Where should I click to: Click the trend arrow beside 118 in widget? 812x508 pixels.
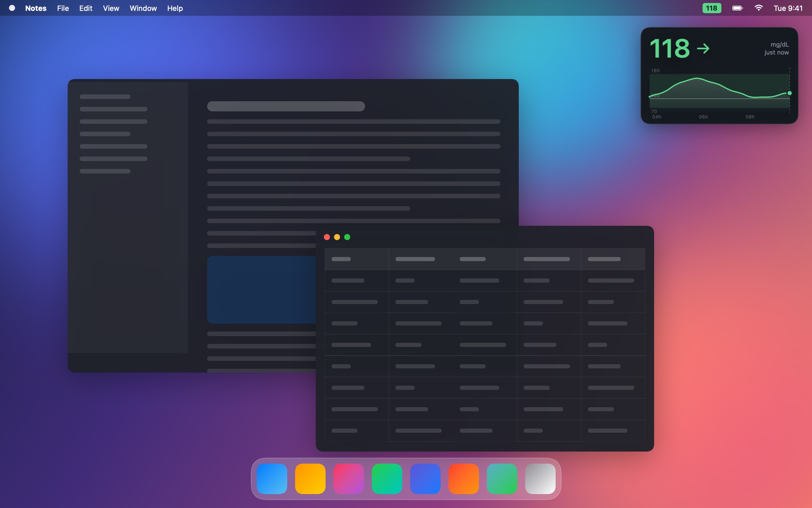click(x=703, y=49)
